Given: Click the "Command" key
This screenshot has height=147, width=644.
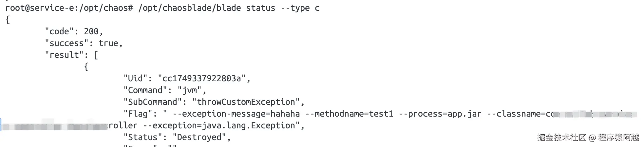Looking at the screenshot, I should coord(145,90).
